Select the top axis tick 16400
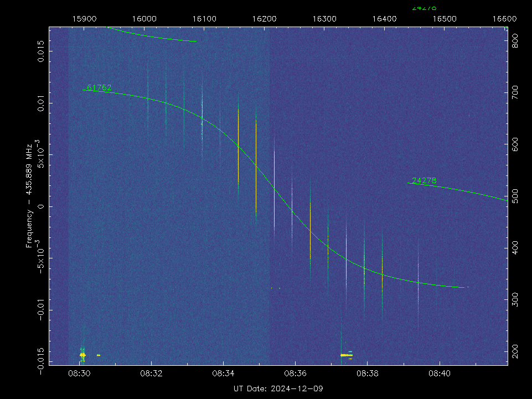 [384, 19]
